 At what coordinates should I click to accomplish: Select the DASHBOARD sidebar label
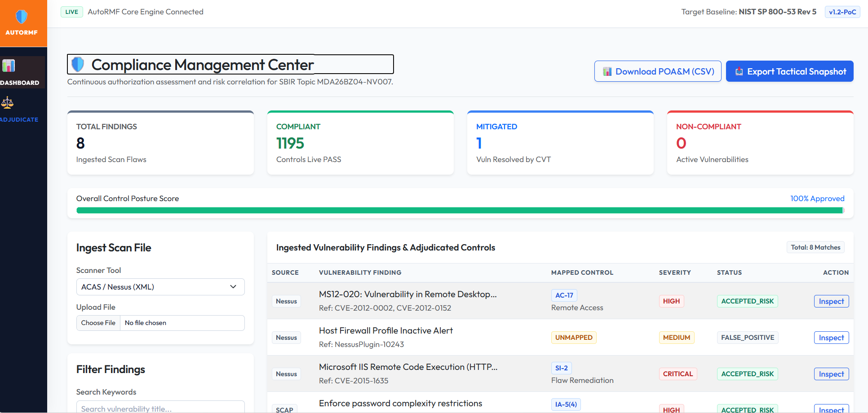19,83
